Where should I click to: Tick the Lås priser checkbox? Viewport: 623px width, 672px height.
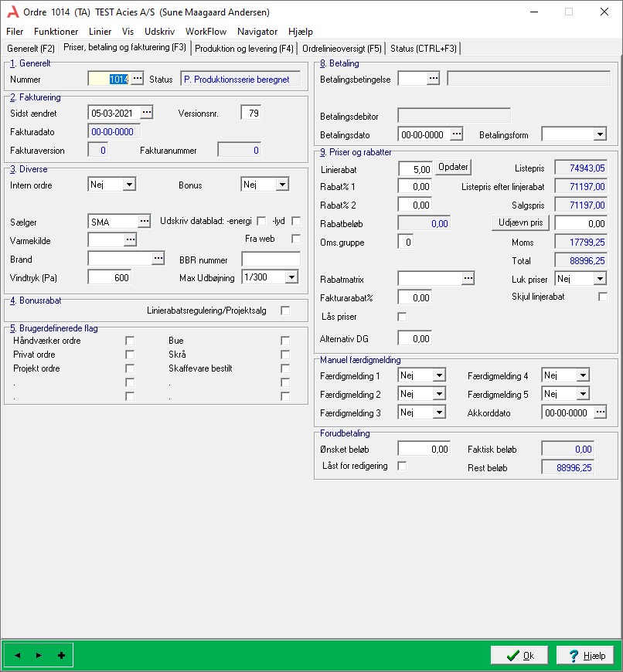click(401, 317)
